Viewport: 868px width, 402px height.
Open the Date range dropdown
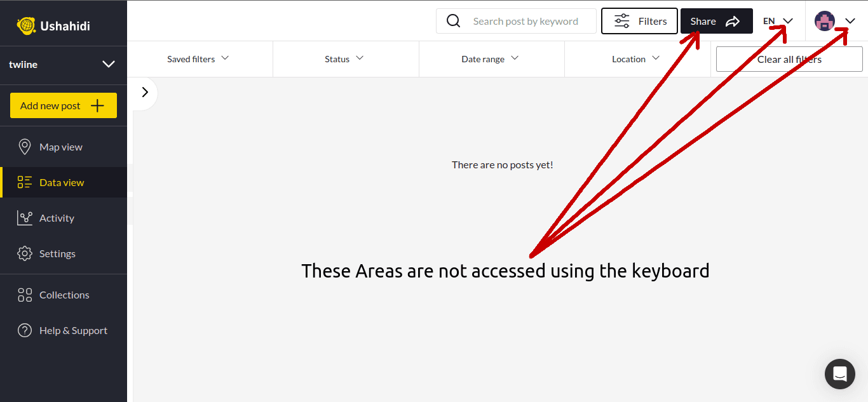pos(490,59)
